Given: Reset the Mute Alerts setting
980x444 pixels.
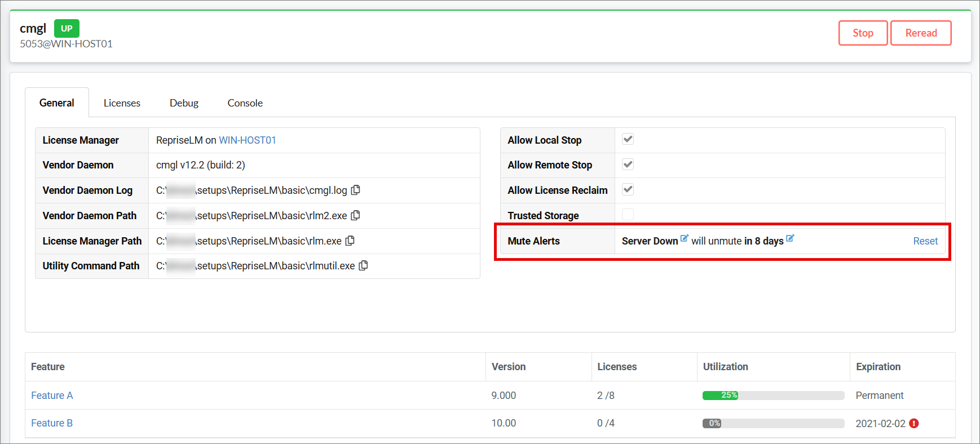Looking at the screenshot, I should coord(925,241).
